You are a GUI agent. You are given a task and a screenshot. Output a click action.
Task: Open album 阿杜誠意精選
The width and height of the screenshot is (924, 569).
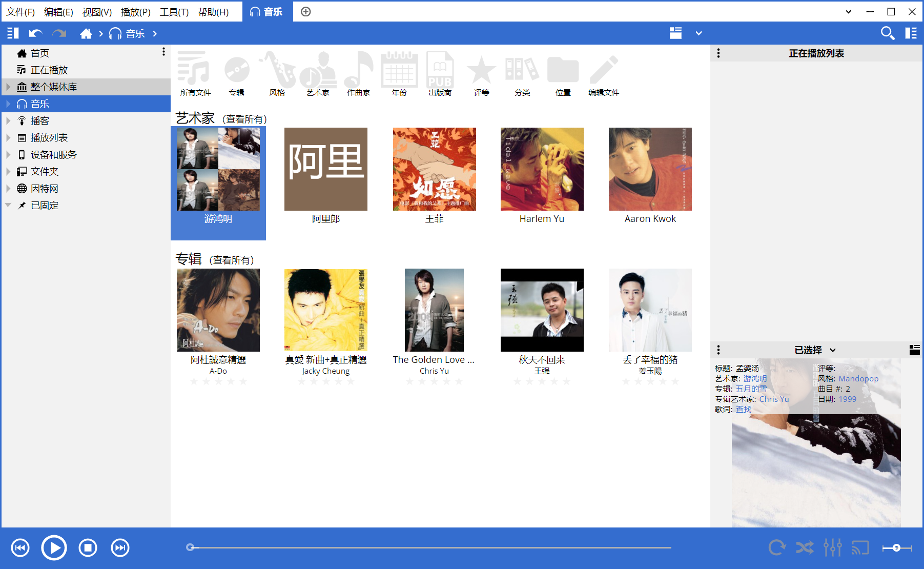[218, 310]
